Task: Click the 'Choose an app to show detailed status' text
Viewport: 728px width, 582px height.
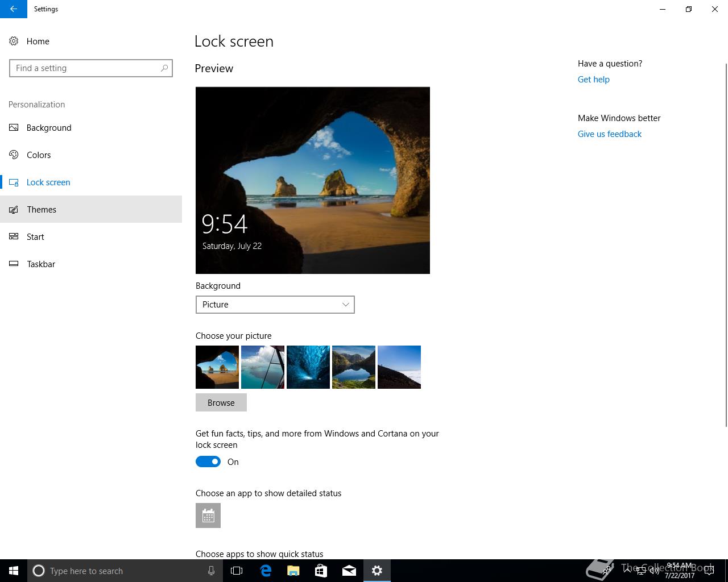Action: [268, 493]
